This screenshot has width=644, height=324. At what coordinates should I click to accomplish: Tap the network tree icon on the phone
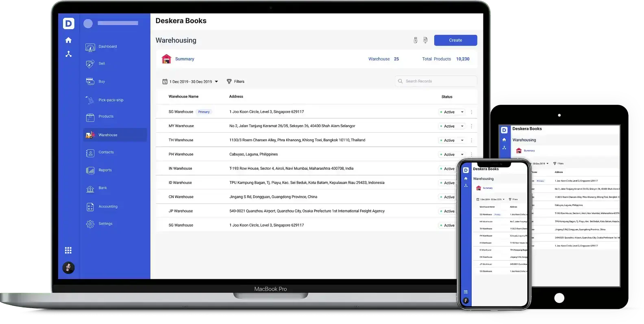click(x=466, y=186)
